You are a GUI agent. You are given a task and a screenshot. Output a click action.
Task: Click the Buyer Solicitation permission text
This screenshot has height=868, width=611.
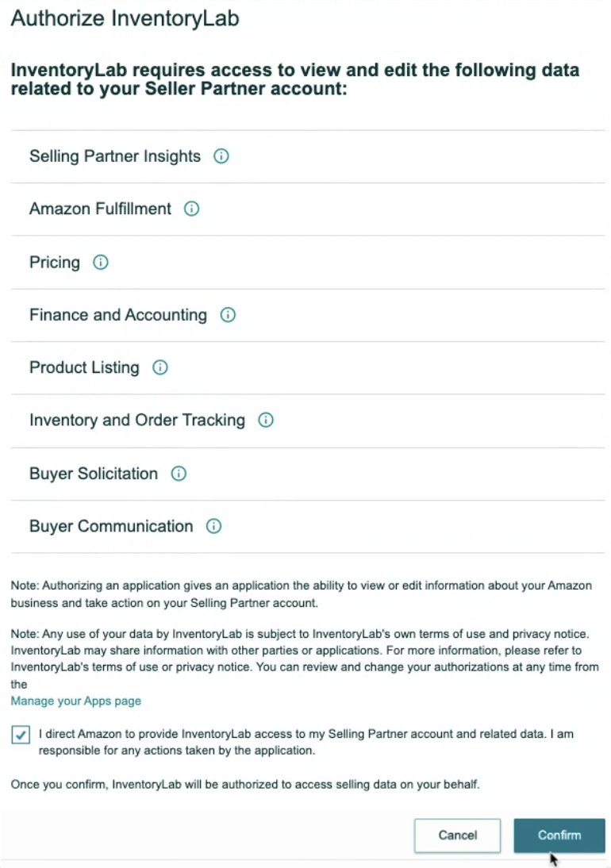click(x=94, y=474)
